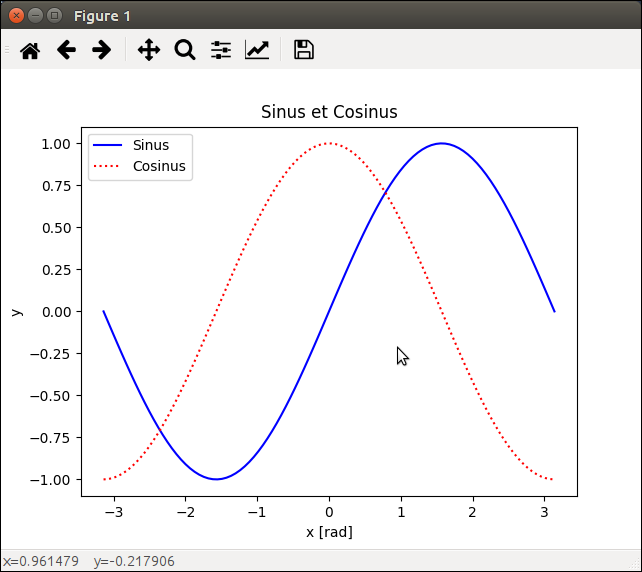Reset the plot to the original home view
Image resolution: width=642 pixels, height=572 pixels.
[30, 50]
